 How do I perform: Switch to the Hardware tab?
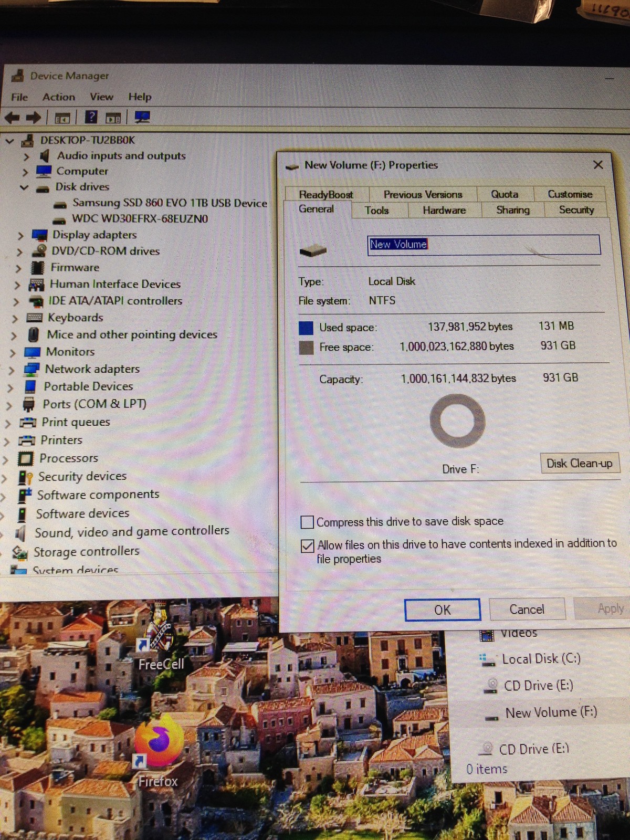444,211
